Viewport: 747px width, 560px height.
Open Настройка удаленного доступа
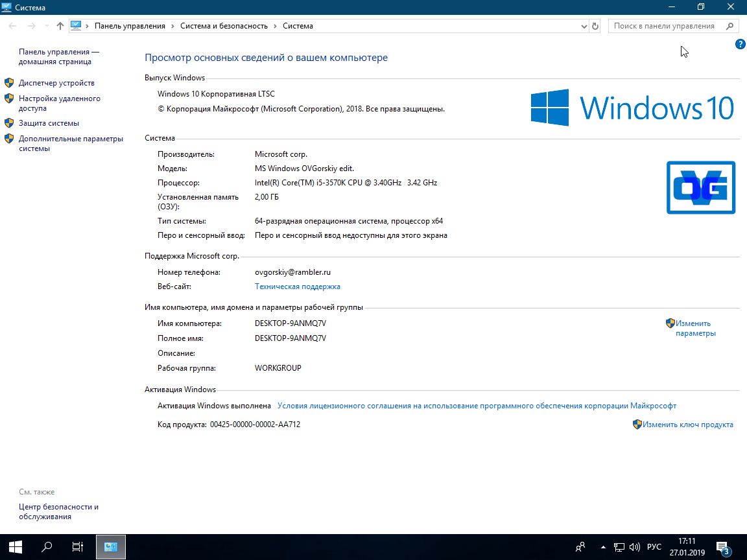coord(60,103)
